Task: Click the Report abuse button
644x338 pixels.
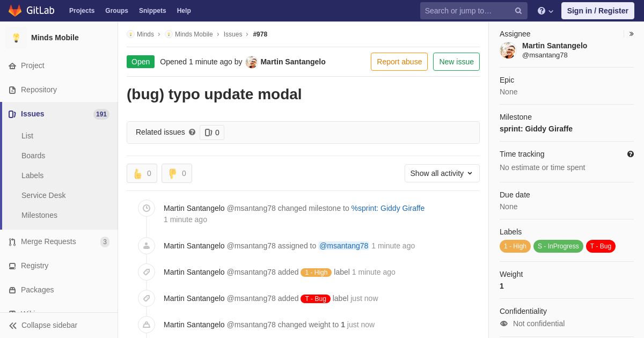Action: pos(399,62)
